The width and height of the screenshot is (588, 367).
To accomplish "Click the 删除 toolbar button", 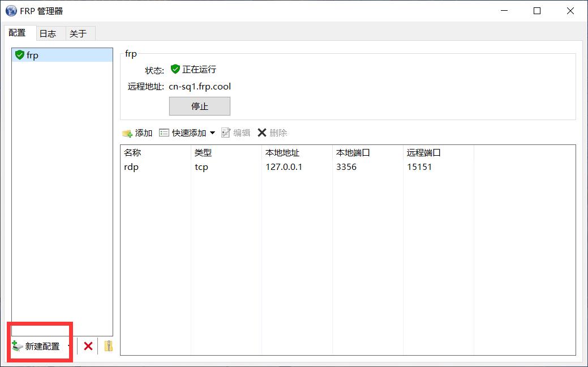I will point(272,133).
